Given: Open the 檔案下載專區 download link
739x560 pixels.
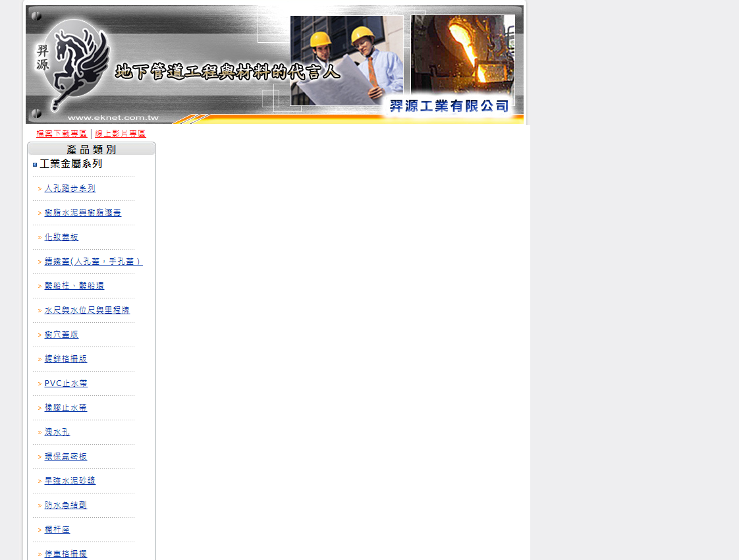Looking at the screenshot, I should point(62,133).
